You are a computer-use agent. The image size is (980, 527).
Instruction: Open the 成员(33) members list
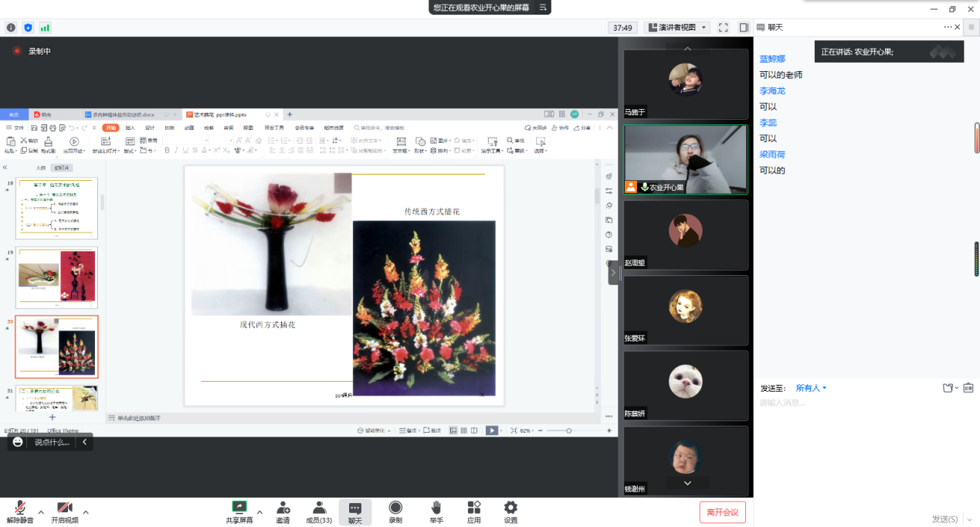pyautogui.click(x=318, y=508)
